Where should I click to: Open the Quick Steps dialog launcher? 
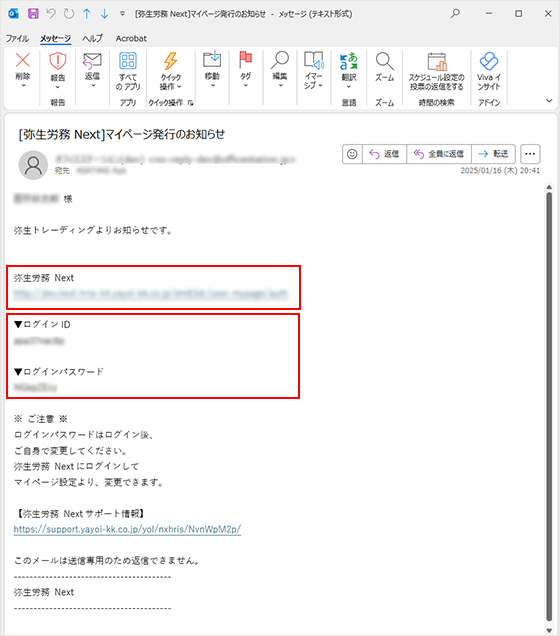pos(191,103)
